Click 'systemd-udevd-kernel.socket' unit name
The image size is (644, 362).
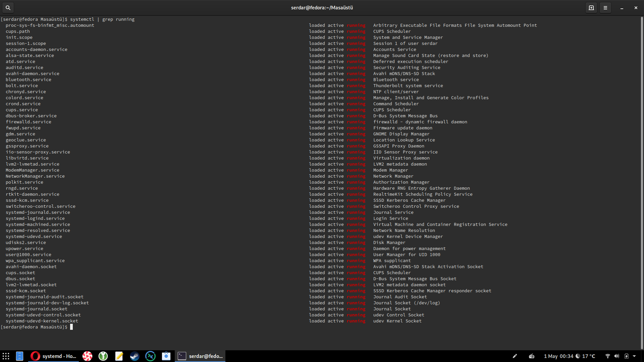click(42, 321)
